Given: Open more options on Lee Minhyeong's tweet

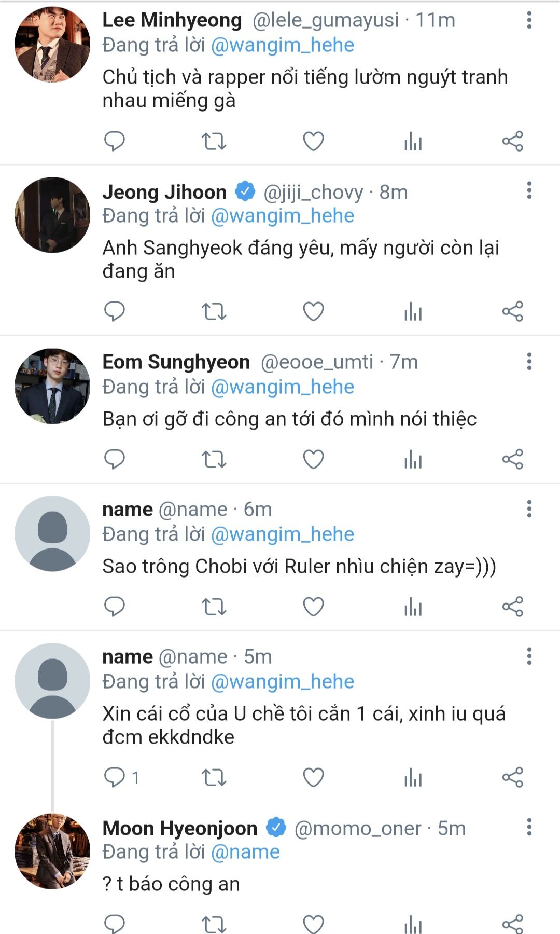Looking at the screenshot, I should pos(529,20).
